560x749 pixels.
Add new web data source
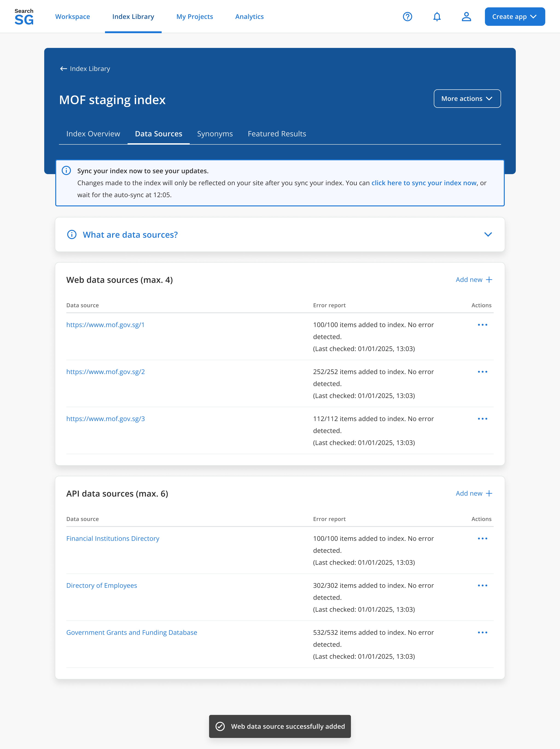(x=474, y=280)
